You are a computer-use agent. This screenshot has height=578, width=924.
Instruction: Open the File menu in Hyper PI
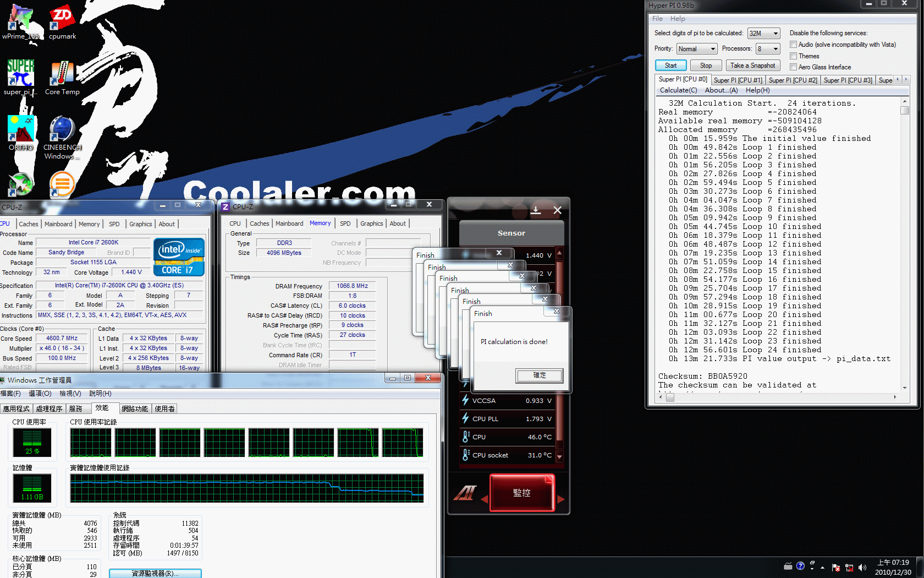tap(657, 19)
